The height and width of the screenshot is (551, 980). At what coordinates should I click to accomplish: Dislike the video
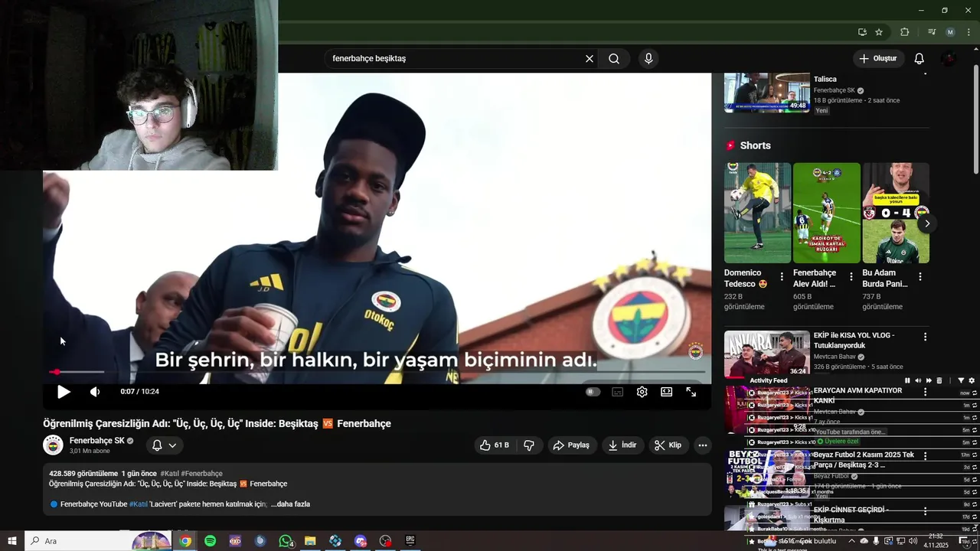pyautogui.click(x=529, y=445)
